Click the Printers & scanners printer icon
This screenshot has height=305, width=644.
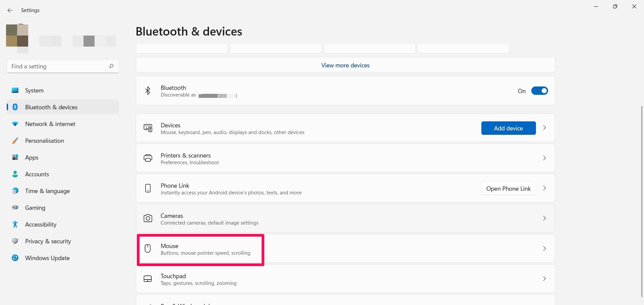coord(148,158)
